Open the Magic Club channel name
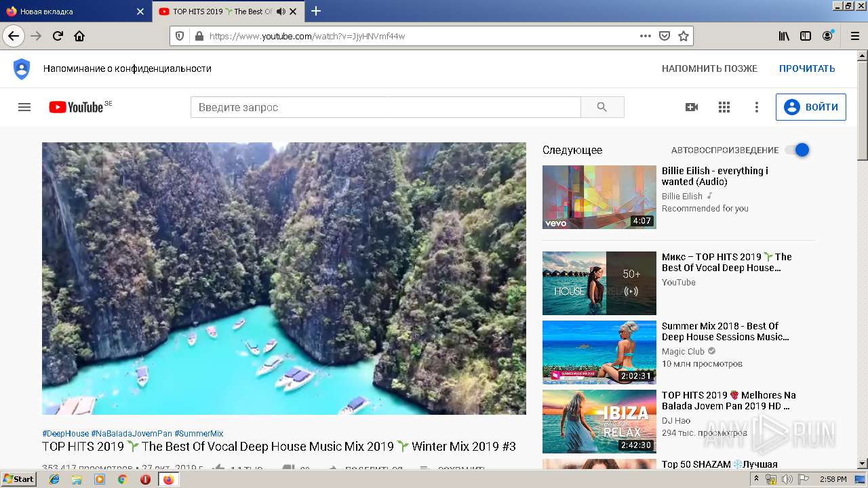The width and height of the screenshot is (868, 488). coord(683,351)
